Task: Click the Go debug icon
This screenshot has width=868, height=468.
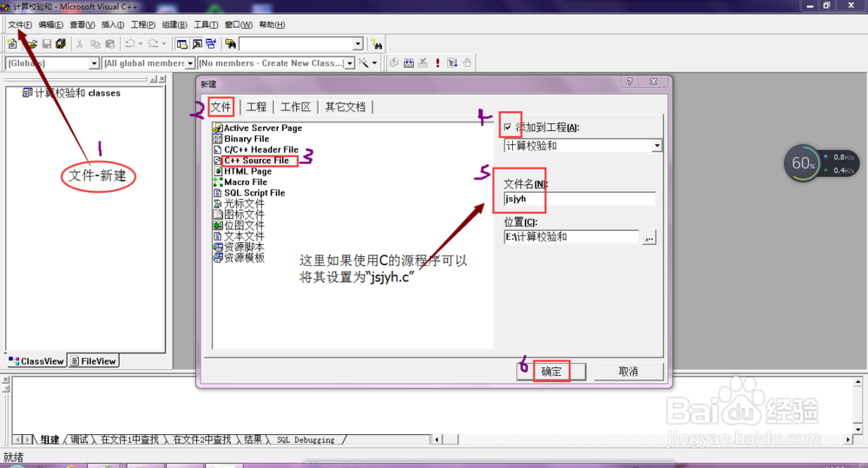Action: (x=452, y=63)
